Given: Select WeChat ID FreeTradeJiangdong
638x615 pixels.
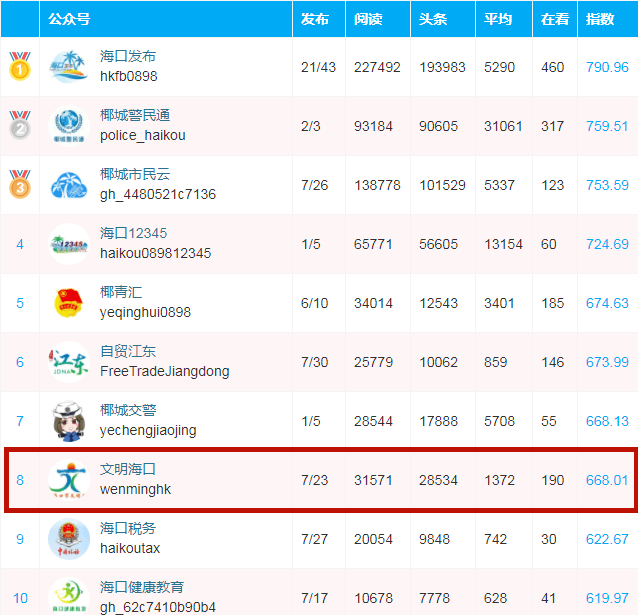Looking at the screenshot, I should (x=165, y=372).
